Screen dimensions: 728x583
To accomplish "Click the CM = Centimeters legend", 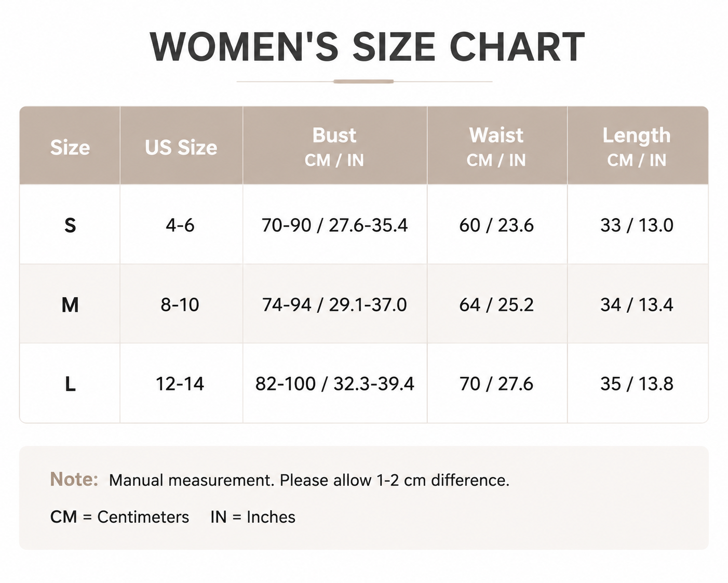I will tap(119, 517).
